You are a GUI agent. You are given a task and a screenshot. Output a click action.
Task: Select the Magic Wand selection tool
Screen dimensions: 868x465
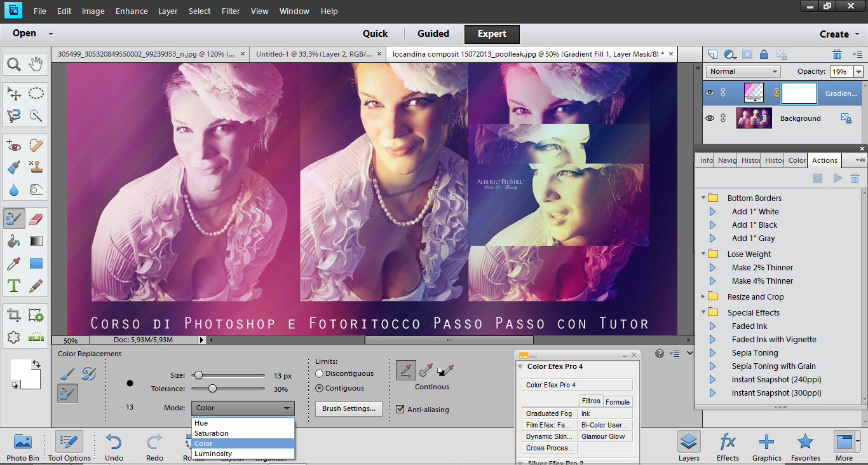[36, 115]
